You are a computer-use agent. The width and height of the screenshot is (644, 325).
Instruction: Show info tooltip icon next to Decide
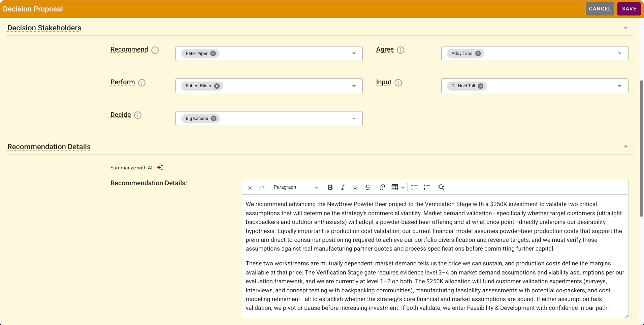coord(138,115)
